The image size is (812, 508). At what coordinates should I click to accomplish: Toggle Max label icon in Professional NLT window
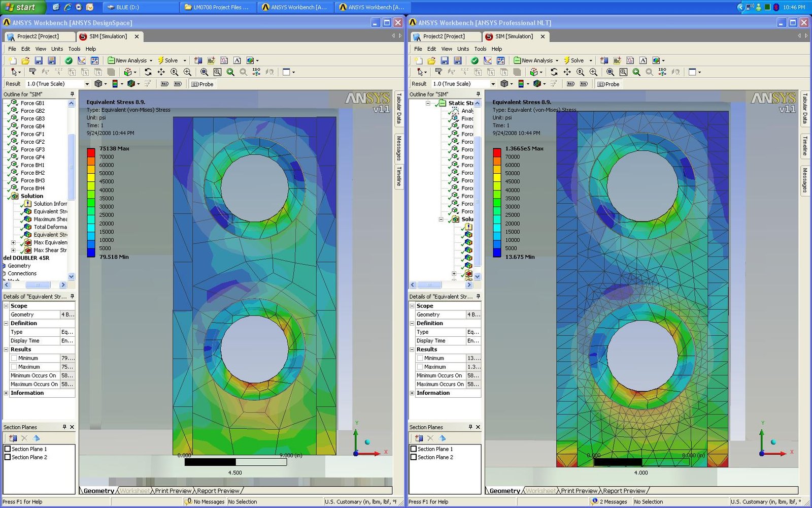tap(571, 84)
